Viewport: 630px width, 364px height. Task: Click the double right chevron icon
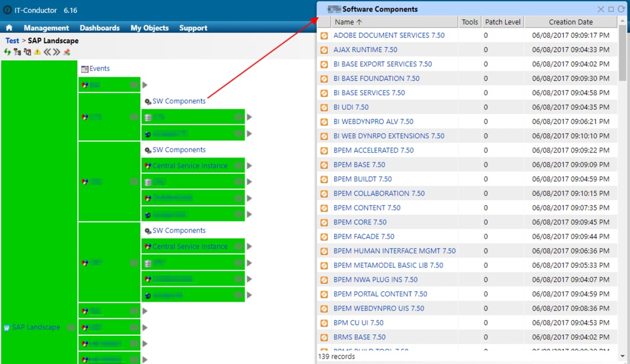pos(57,52)
